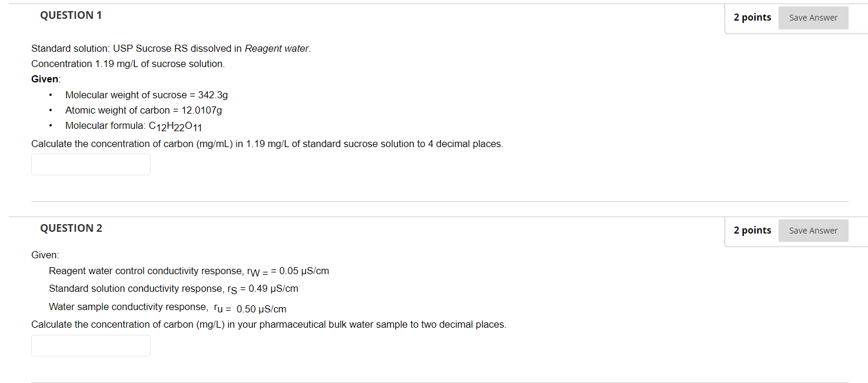Click inside the answer field of Question 2
This screenshot has width=868, height=383.
pos(91,345)
